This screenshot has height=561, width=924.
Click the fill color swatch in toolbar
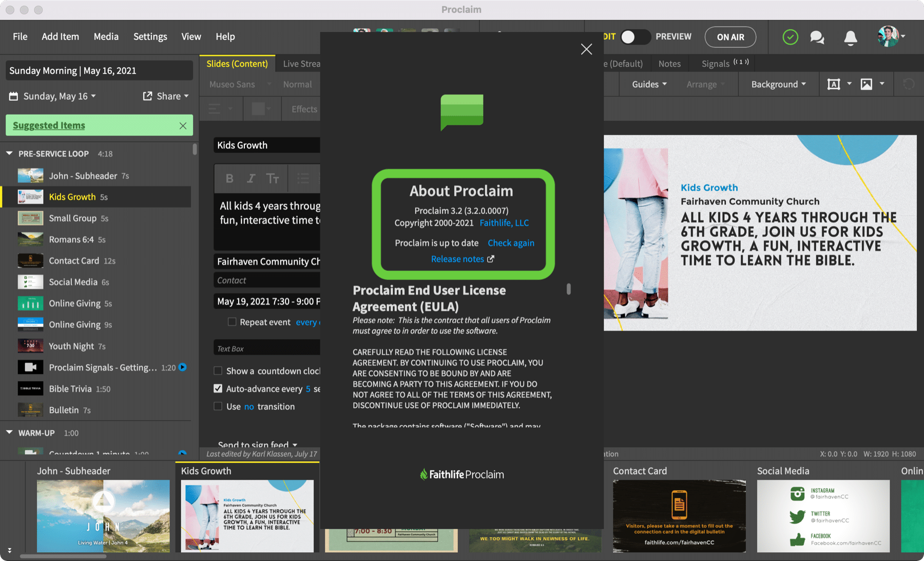[x=258, y=109]
